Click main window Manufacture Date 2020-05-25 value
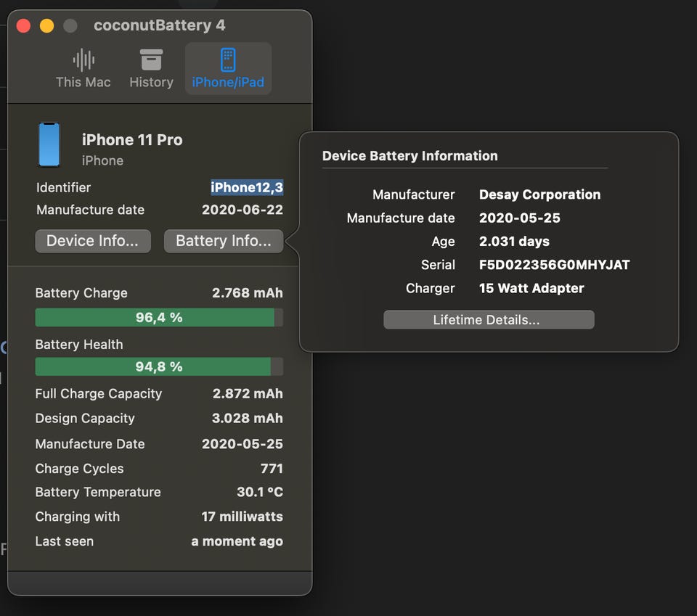 242,444
